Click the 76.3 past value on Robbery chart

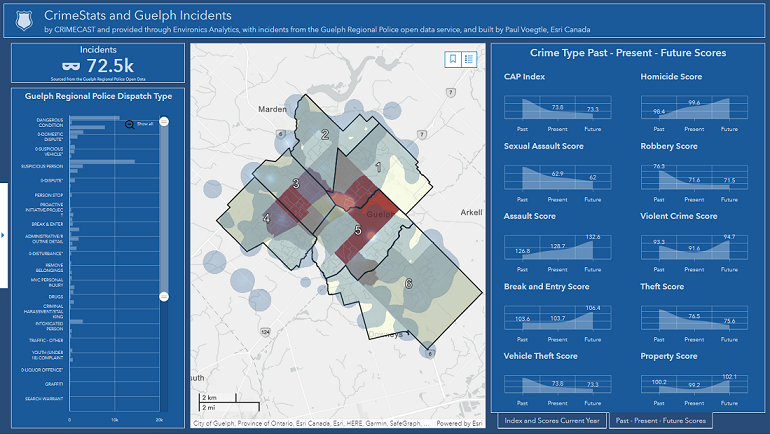[x=659, y=166]
